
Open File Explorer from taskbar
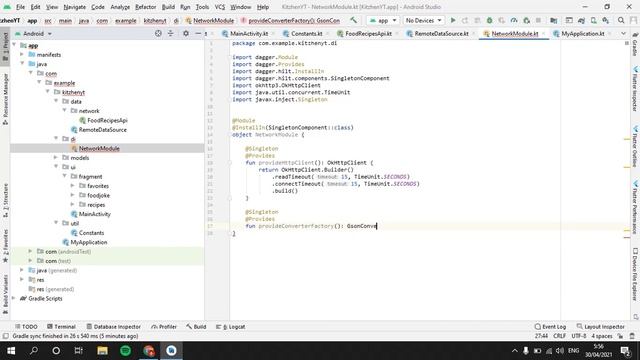[102, 351]
